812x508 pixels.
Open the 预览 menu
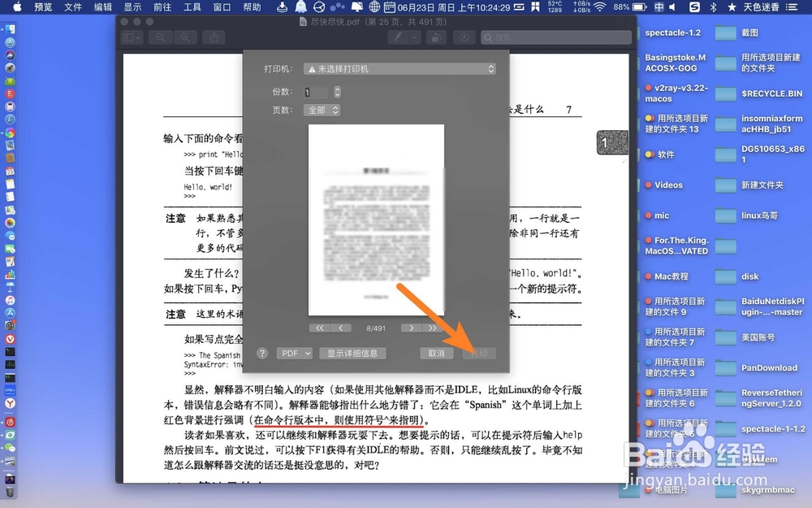pyautogui.click(x=43, y=7)
